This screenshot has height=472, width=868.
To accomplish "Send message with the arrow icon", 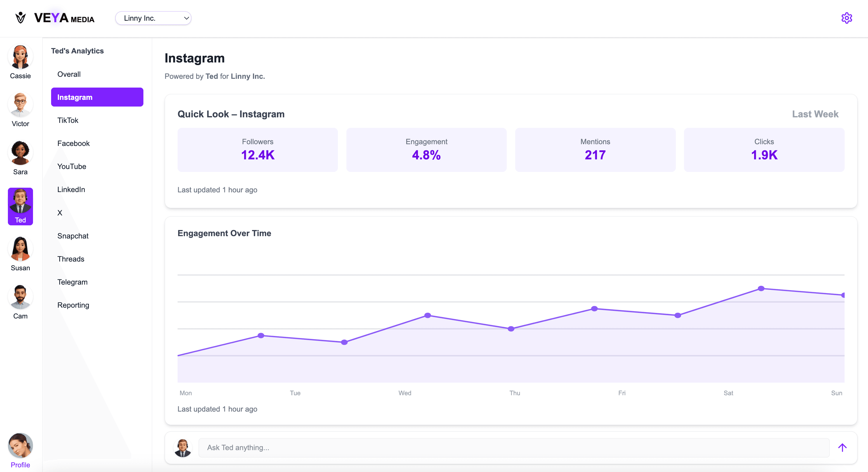I will (842, 447).
